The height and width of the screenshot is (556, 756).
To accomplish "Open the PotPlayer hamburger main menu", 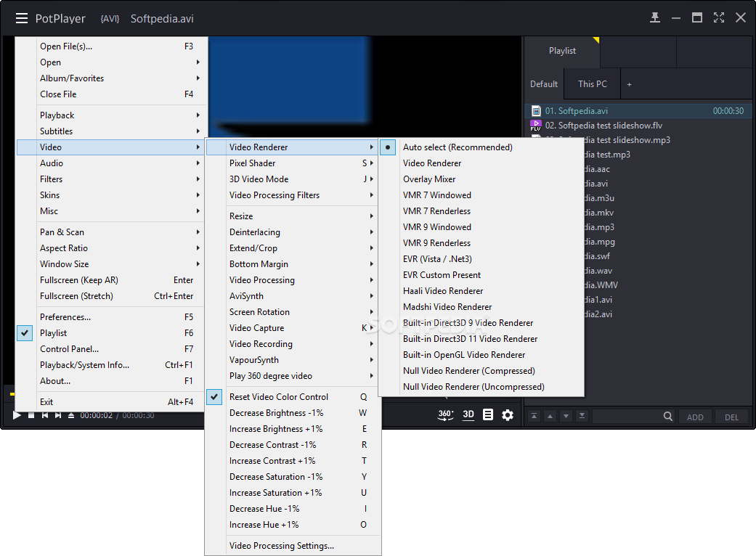I will (x=21, y=18).
